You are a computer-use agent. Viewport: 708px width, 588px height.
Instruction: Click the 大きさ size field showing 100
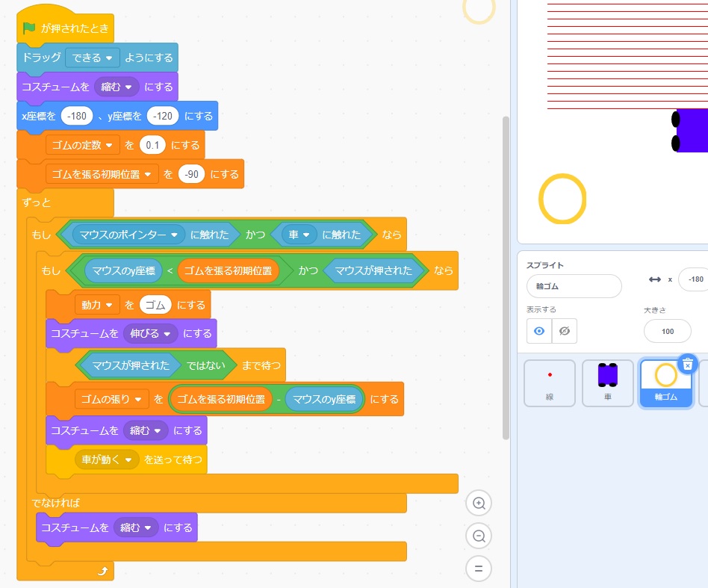tap(667, 331)
